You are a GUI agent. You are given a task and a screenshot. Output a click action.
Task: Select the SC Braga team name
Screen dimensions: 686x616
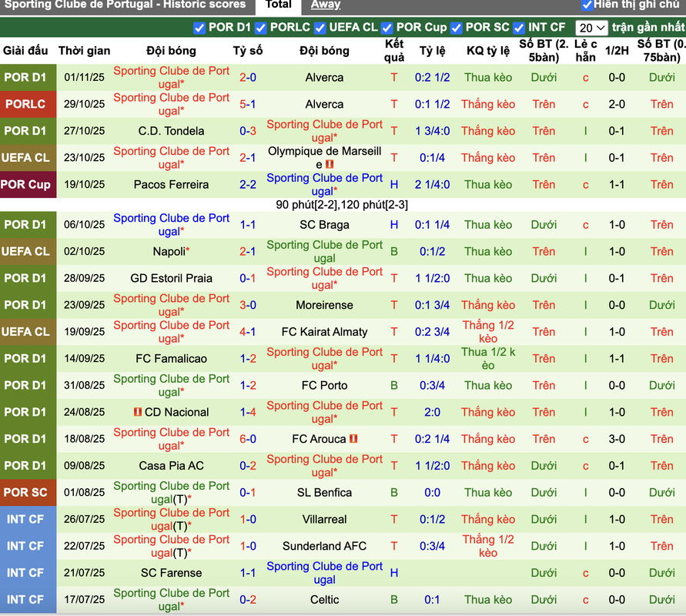coord(325,225)
